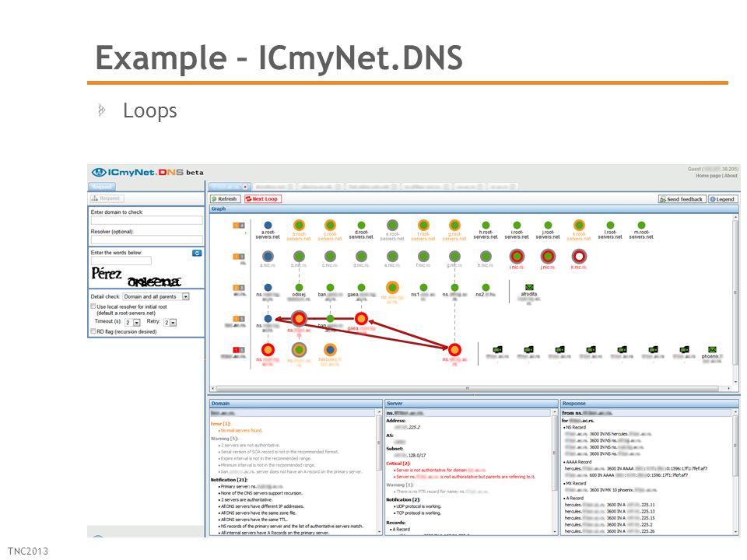This screenshot has width=747, height=560.
Task: Click the ICmyNet.DNS beta logo
Action: (x=148, y=172)
